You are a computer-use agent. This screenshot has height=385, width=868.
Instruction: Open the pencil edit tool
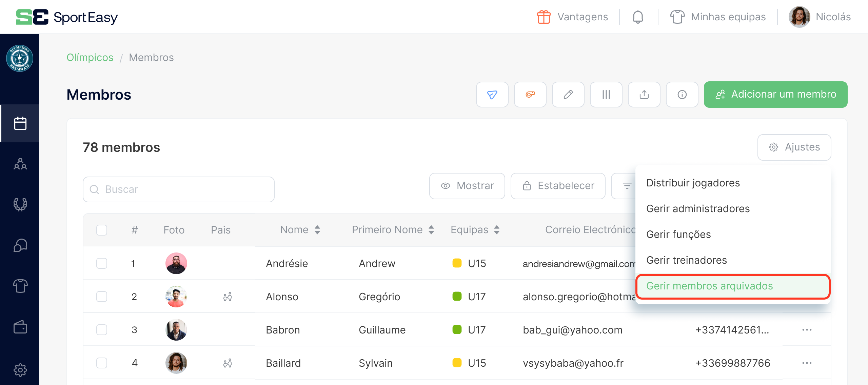[568, 95]
